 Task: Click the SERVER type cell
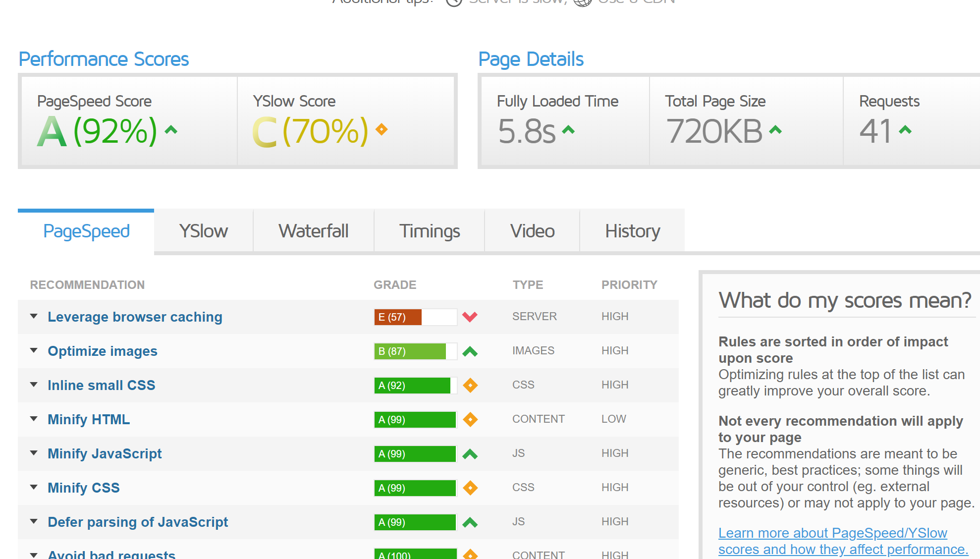click(x=535, y=316)
